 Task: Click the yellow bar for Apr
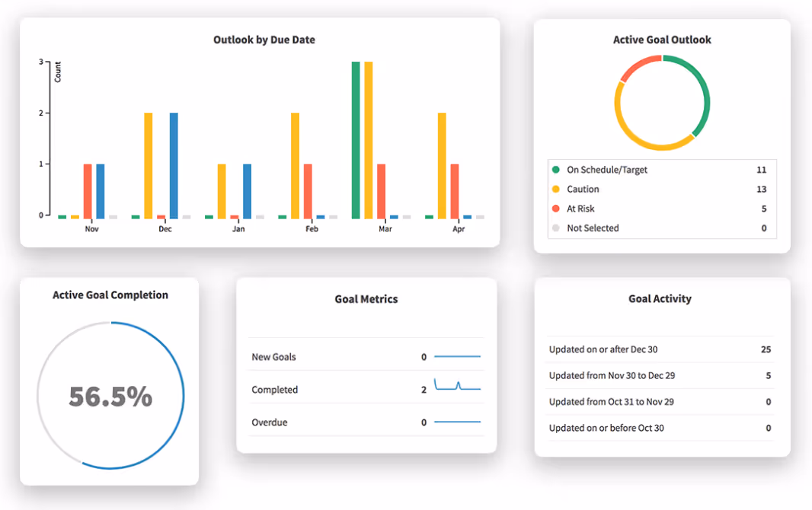point(442,165)
